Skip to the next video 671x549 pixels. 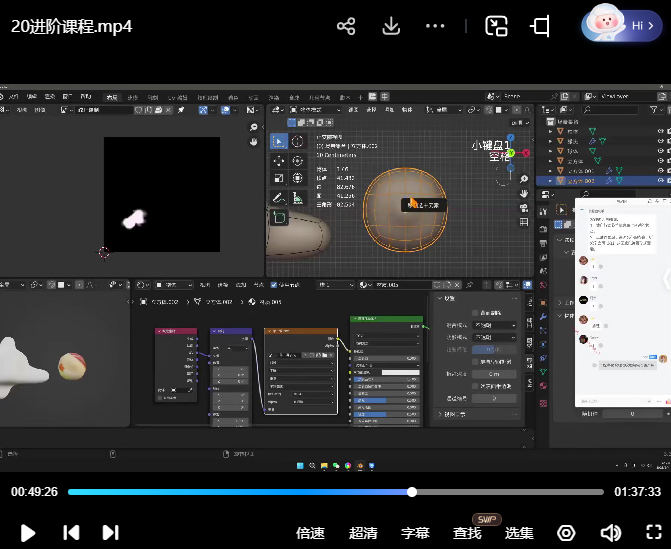click(x=111, y=533)
